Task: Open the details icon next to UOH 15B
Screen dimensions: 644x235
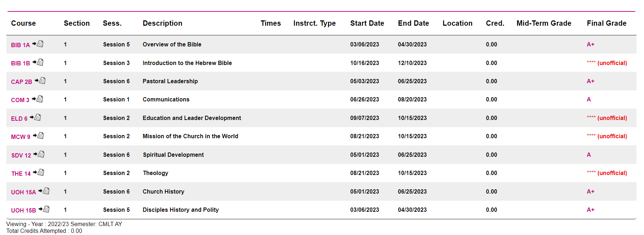Action: click(44, 209)
